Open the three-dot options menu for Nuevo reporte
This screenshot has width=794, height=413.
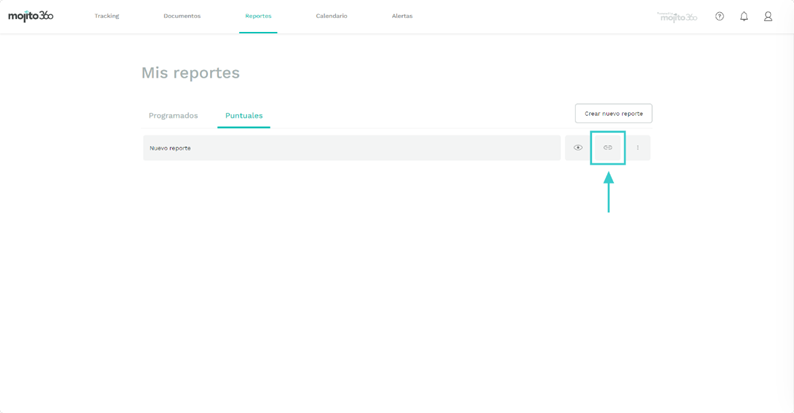[638, 148]
